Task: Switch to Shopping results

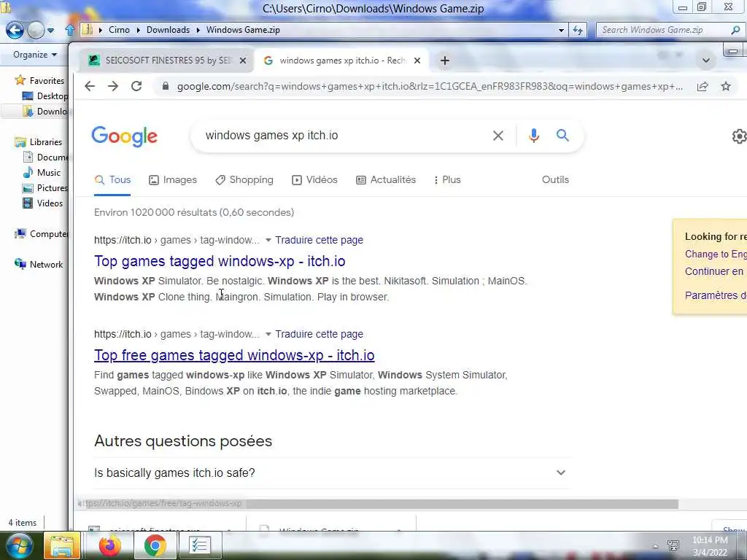Action: (x=244, y=180)
